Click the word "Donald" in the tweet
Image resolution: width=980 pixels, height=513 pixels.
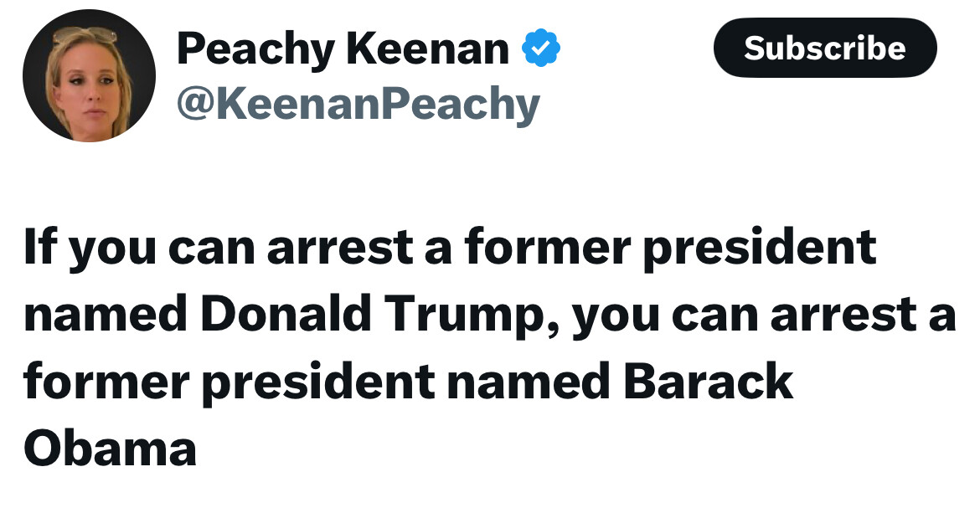pyautogui.click(x=285, y=314)
